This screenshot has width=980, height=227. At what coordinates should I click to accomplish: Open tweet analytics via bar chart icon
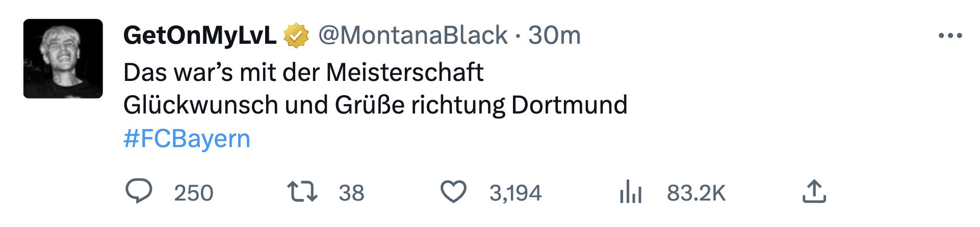631,192
